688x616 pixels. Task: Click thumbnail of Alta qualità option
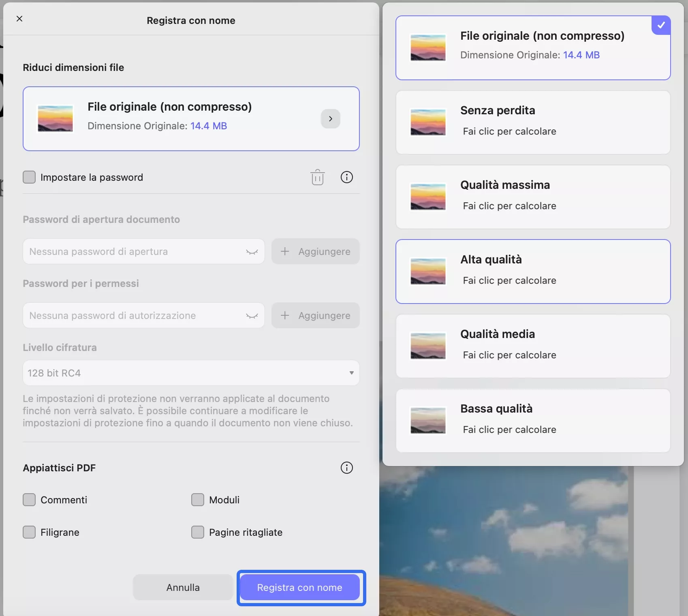coord(428,272)
